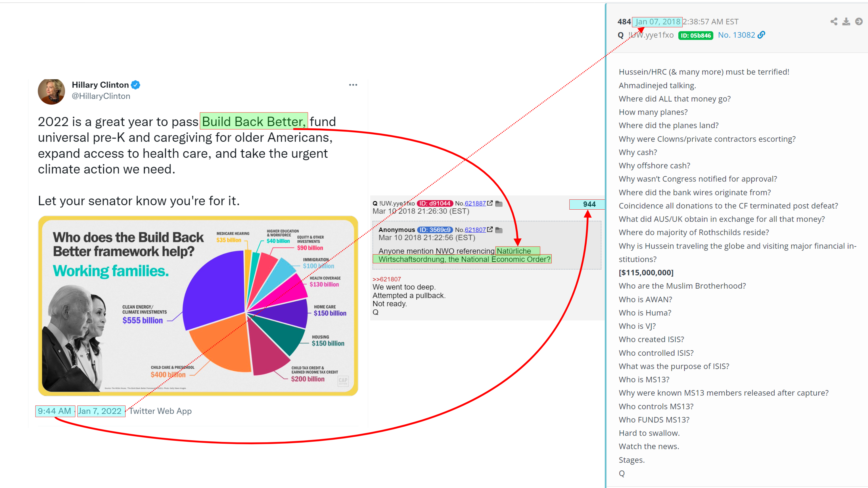Click the timestamp 'Mar 10 2018 21:22:56 (EST)'

[427, 237]
